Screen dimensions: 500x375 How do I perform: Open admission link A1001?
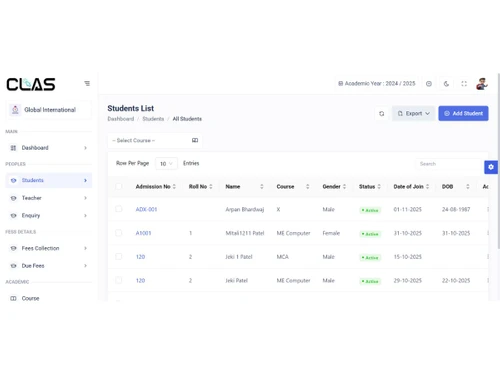coord(143,233)
